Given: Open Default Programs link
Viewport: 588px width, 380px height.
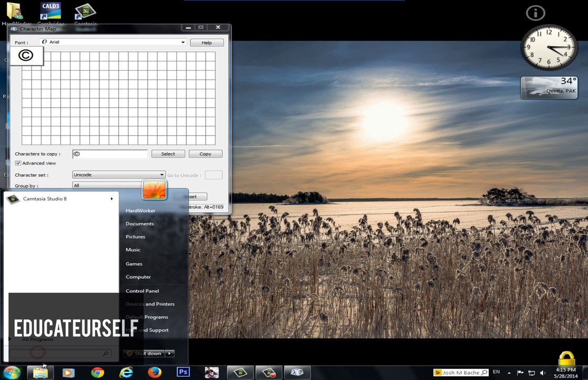Looking at the screenshot, I should [147, 317].
